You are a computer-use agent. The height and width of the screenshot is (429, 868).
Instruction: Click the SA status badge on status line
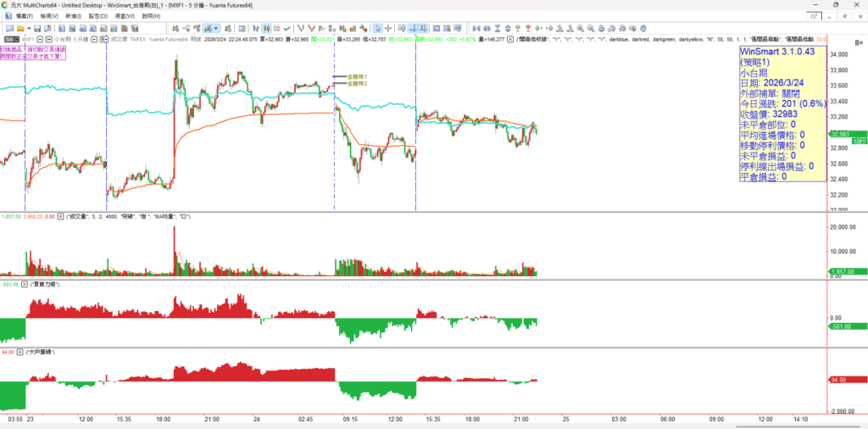(x=10, y=39)
